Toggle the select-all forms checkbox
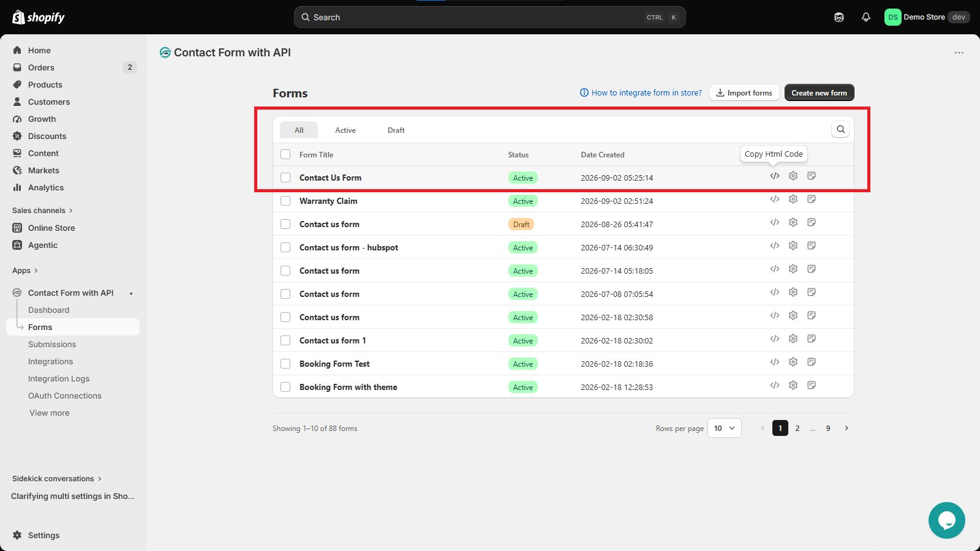Viewport: 980px width, 551px height. click(x=285, y=154)
